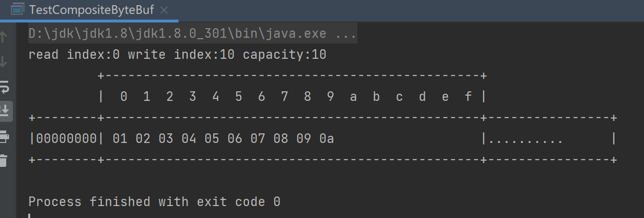Clear all console output with trash icon

[4, 160]
